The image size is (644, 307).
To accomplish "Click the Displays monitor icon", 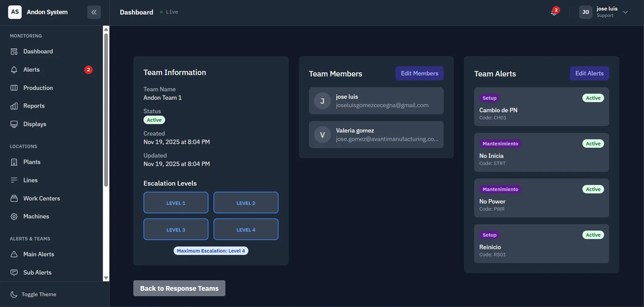I will (14, 124).
